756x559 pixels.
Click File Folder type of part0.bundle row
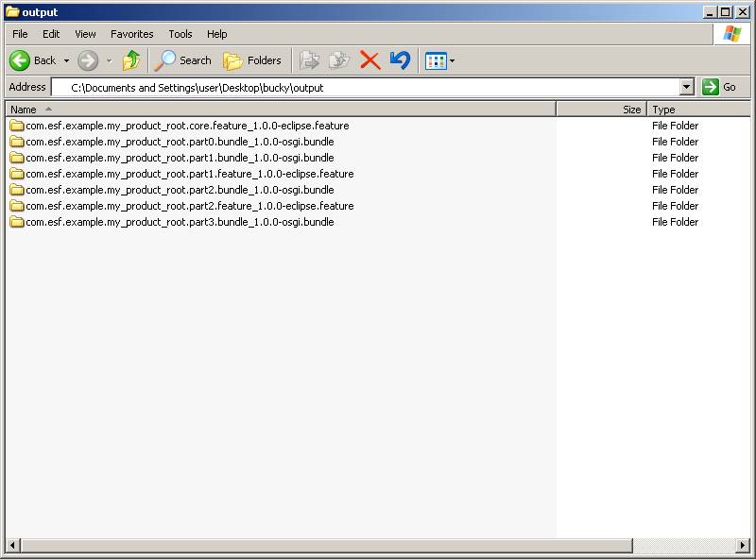click(675, 142)
